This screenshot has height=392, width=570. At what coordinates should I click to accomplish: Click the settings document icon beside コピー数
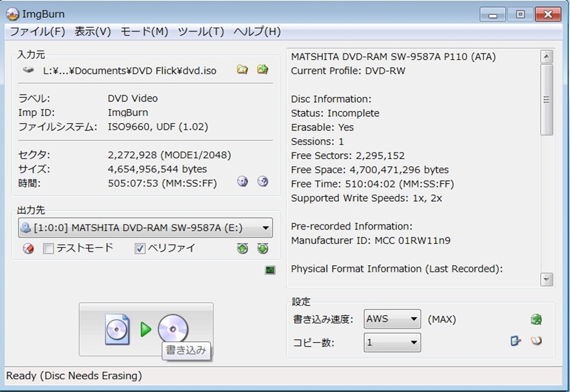pos(515,341)
